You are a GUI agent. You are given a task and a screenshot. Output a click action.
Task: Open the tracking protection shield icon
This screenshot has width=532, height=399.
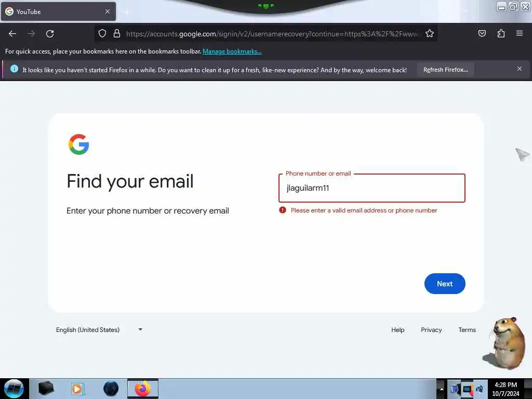[x=102, y=34]
